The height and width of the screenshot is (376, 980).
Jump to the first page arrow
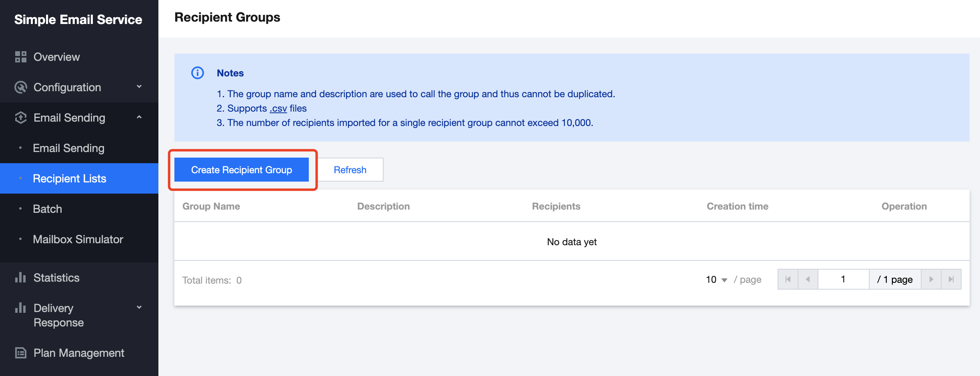(x=788, y=279)
